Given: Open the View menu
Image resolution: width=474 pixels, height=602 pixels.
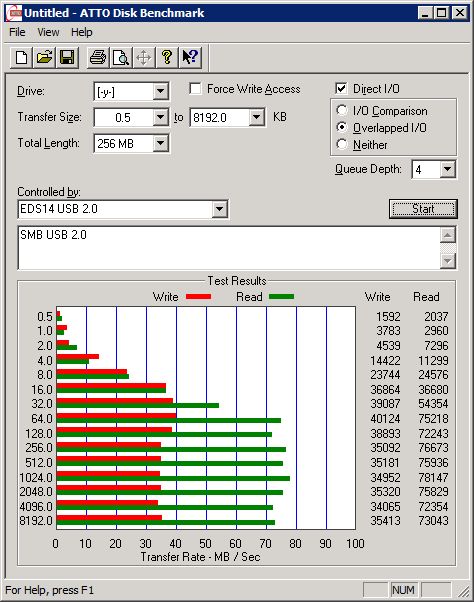Looking at the screenshot, I should 48,32.
